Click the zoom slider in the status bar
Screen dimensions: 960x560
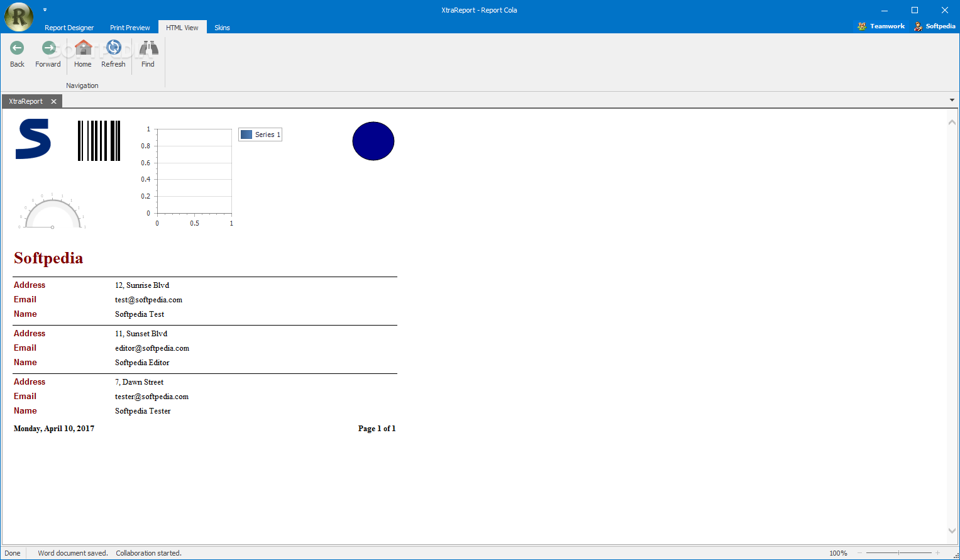(898, 553)
